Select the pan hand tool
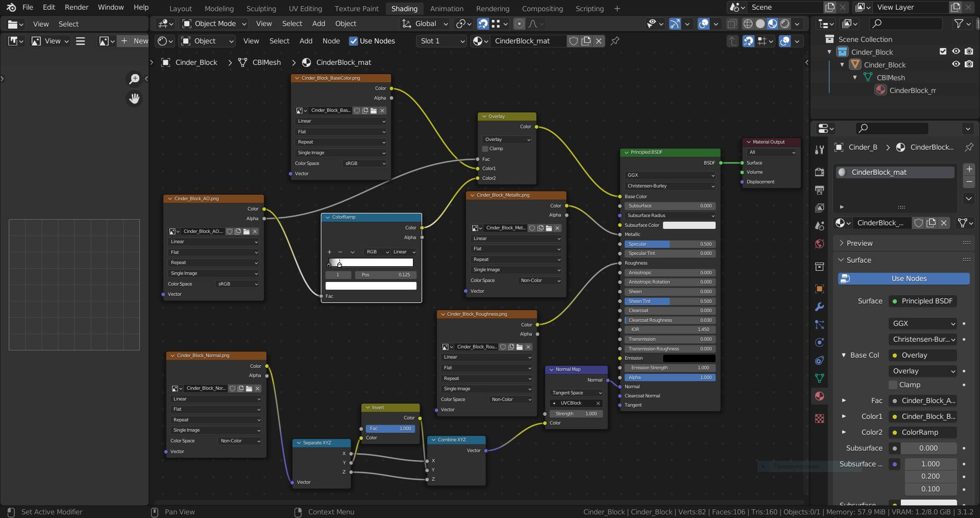The width and height of the screenshot is (980, 518). pyautogui.click(x=134, y=99)
